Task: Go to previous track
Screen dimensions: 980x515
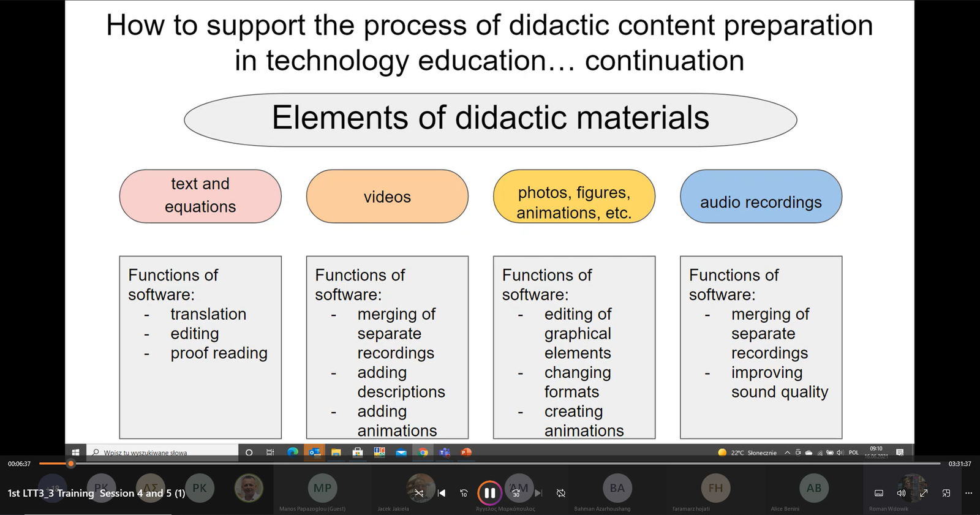Action: tap(442, 493)
